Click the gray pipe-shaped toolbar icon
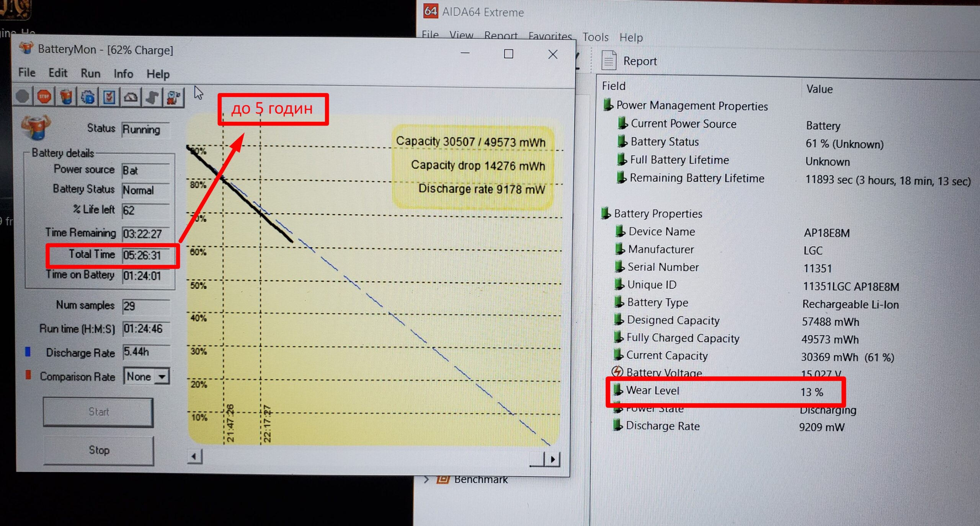The height and width of the screenshot is (526, 980). click(152, 98)
